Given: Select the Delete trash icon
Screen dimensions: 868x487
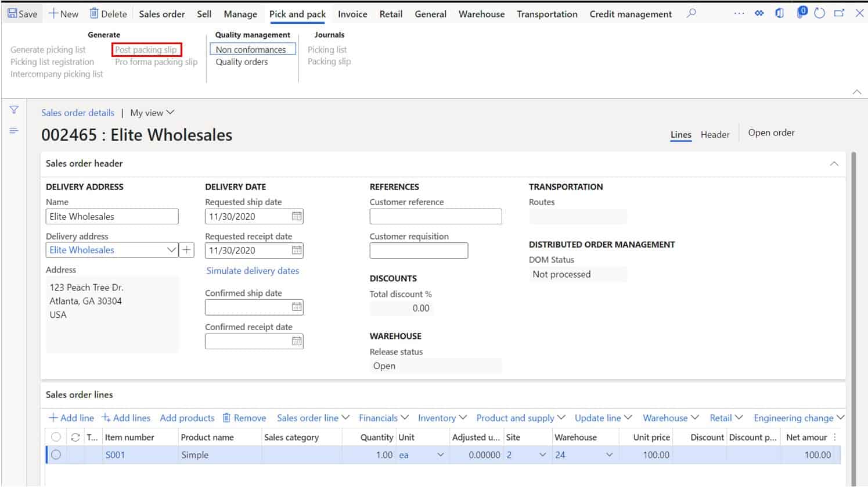Looking at the screenshot, I should [93, 13].
